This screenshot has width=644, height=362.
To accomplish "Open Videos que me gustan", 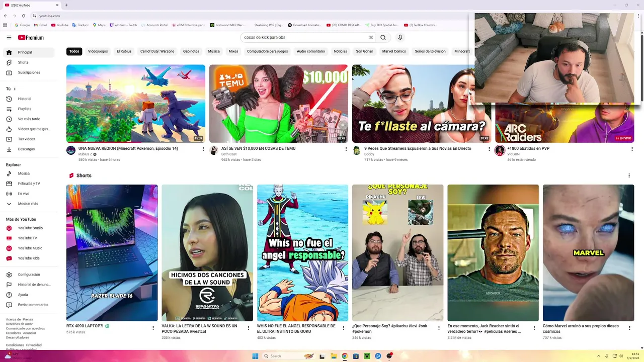I will click(x=29, y=129).
